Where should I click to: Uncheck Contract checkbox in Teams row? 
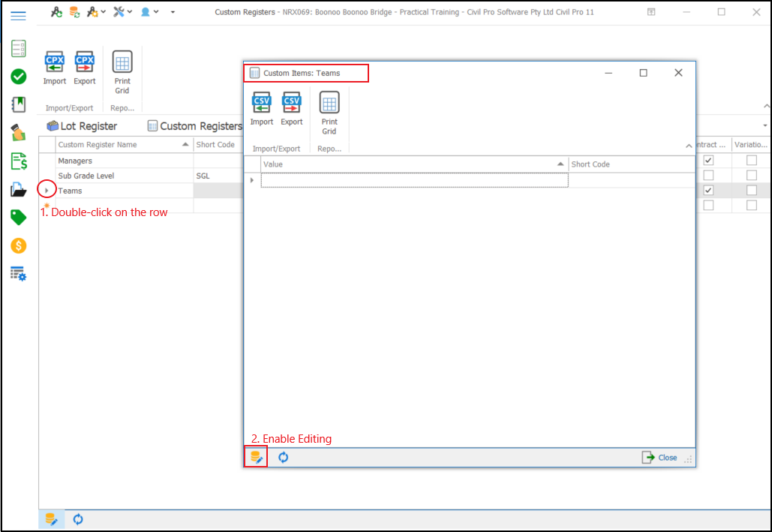[x=708, y=191]
